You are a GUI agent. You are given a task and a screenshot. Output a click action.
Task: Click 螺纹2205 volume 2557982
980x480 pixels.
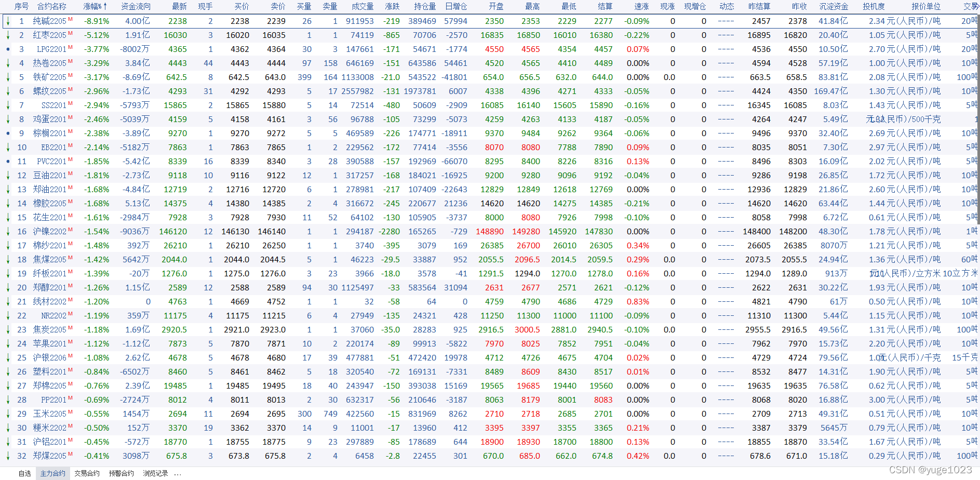(x=357, y=91)
